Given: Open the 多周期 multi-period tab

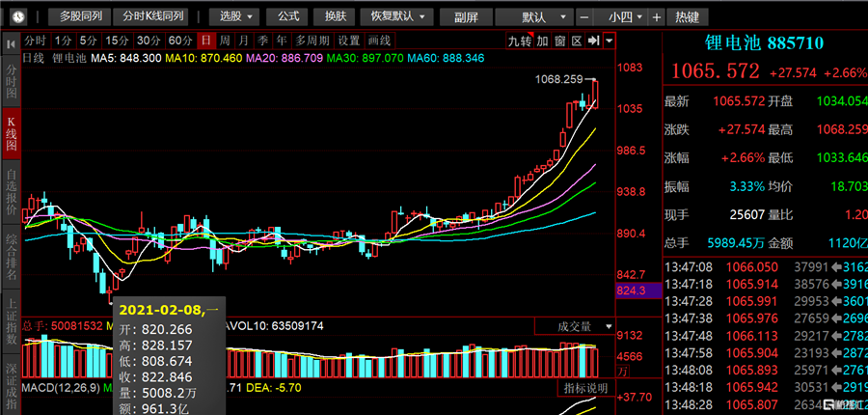Looking at the screenshot, I should click(312, 41).
